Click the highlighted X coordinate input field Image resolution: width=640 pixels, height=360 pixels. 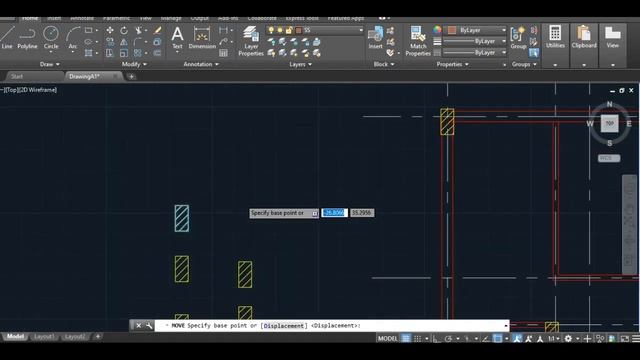click(334, 213)
